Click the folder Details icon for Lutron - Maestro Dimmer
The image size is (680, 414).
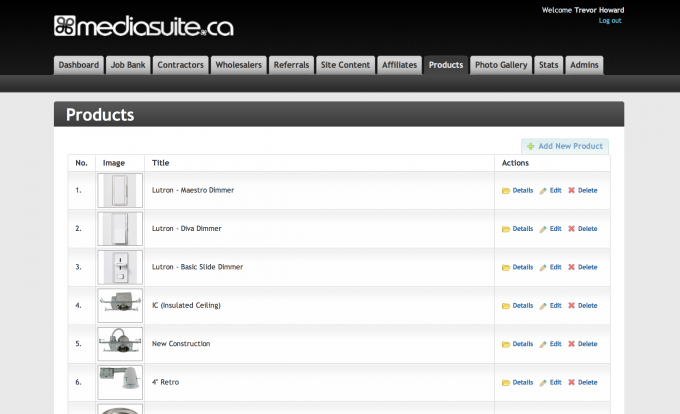click(506, 190)
